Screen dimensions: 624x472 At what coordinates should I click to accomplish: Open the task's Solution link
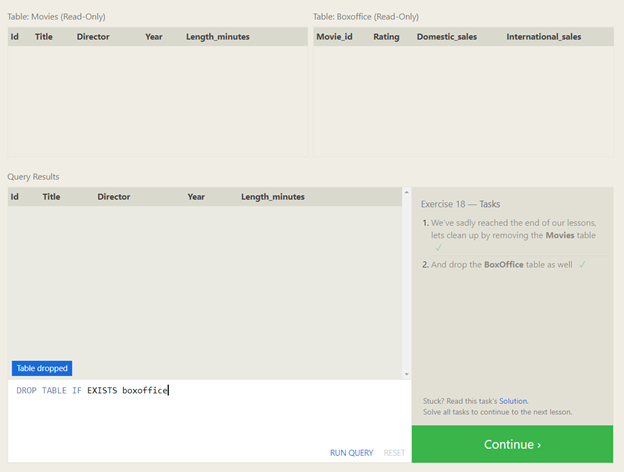pyautogui.click(x=513, y=401)
